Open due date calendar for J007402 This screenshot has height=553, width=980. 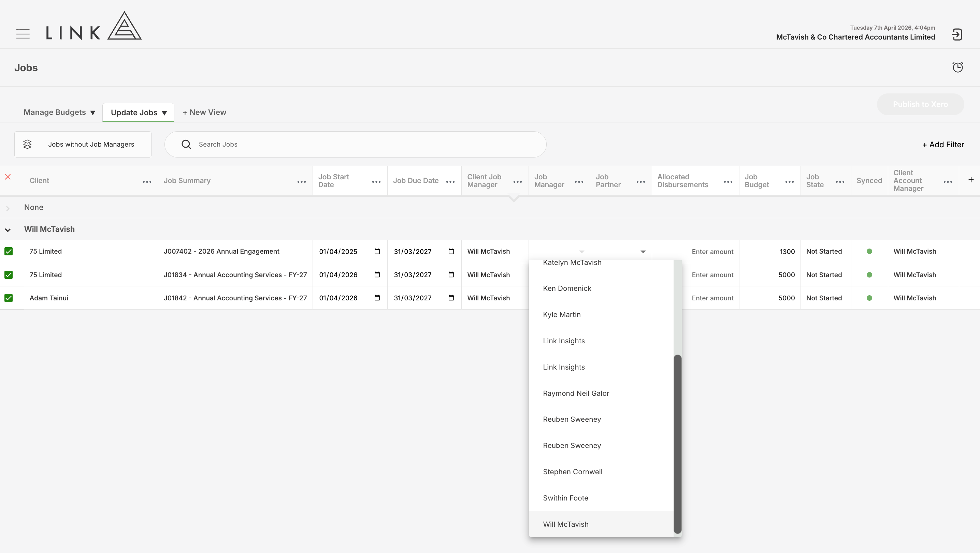(x=451, y=251)
